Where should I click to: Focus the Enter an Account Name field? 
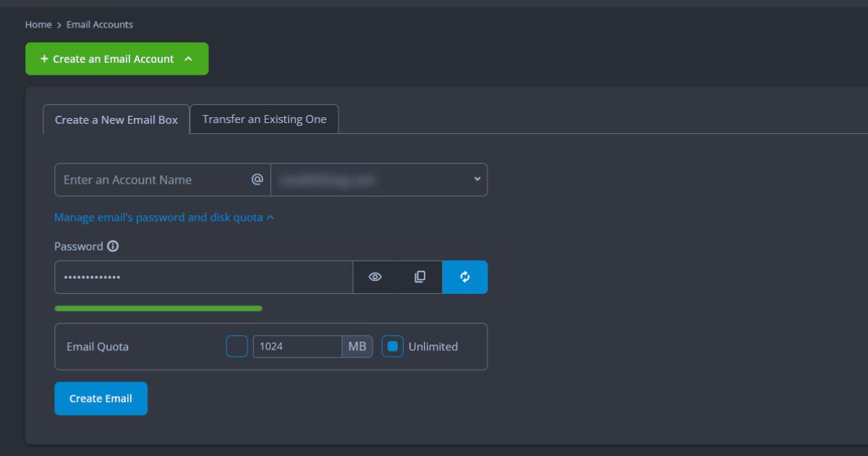pos(152,180)
